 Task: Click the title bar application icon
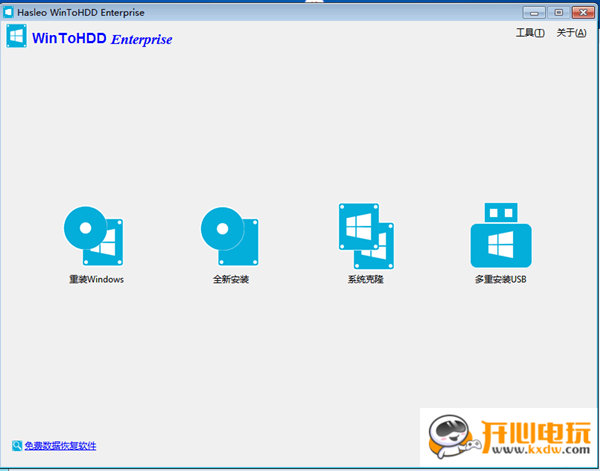click(x=8, y=12)
